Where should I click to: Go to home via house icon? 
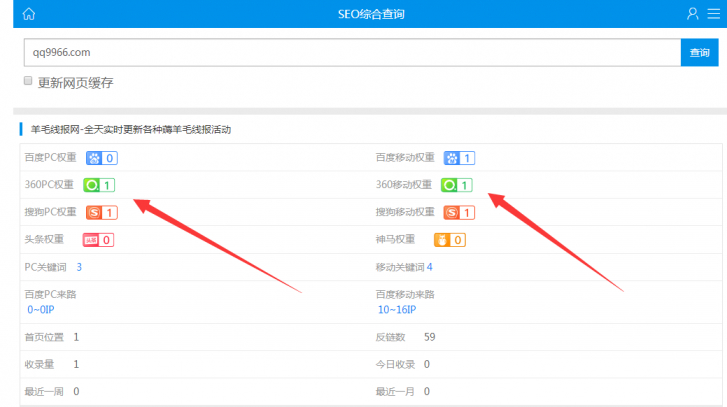coord(29,14)
